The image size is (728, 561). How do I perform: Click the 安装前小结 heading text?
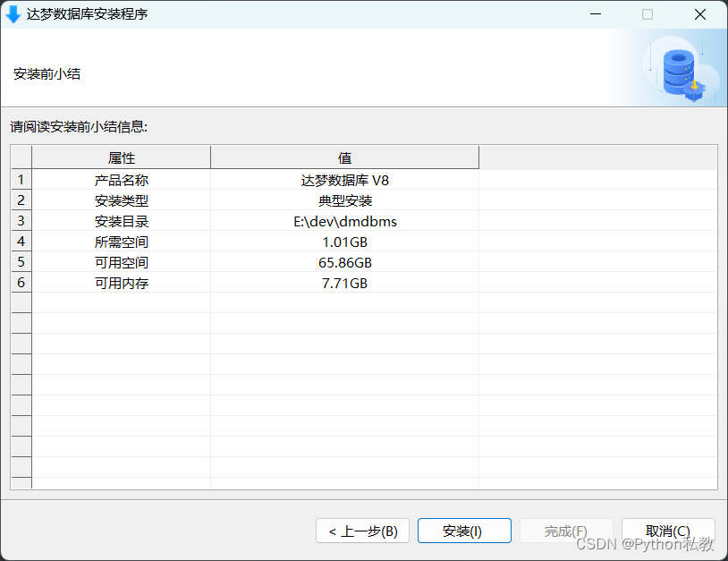click(x=47, y=74)
